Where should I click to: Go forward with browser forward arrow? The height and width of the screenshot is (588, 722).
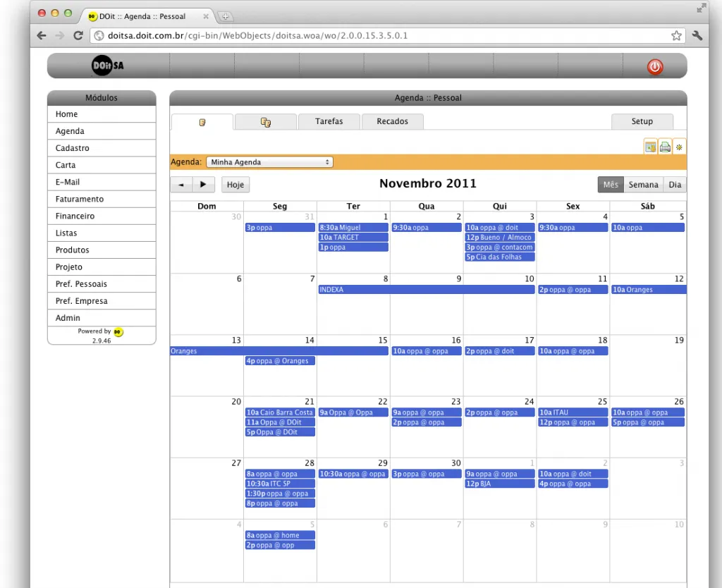click(60, 35)
